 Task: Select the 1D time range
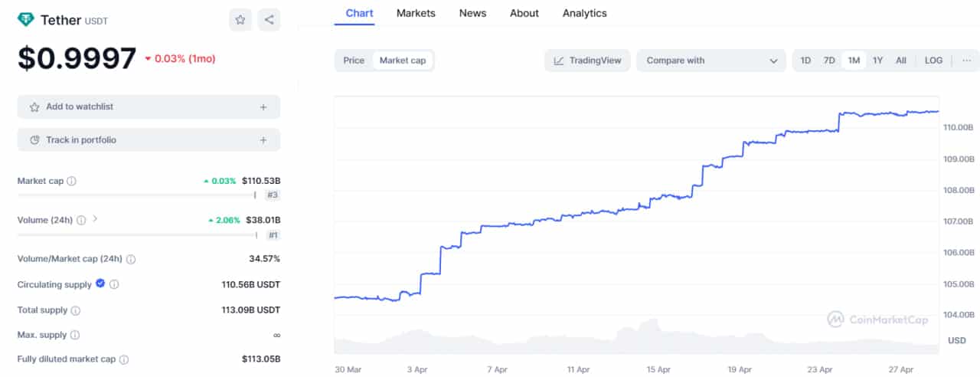click(x=805, y=61)
